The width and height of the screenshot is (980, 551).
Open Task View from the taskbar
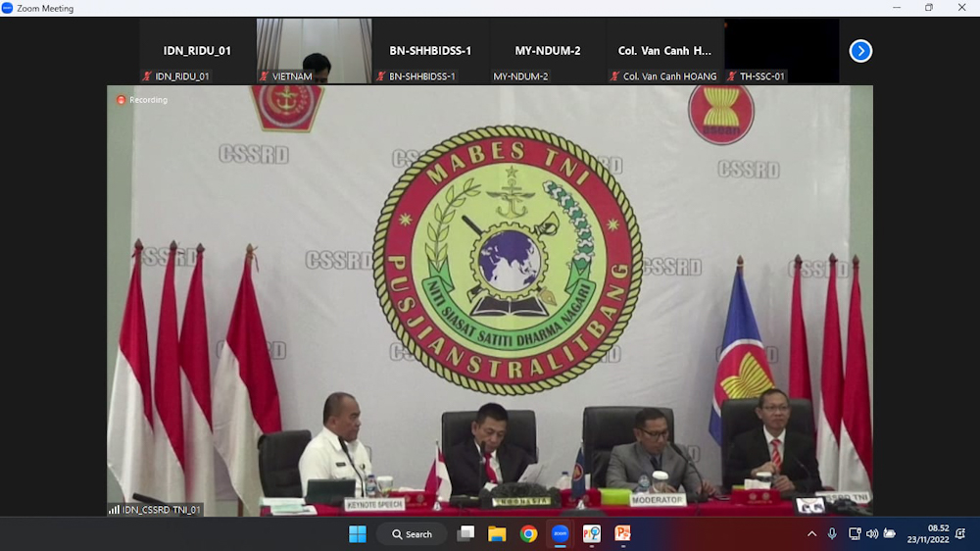pyautogui.click(x=465, y=533)
